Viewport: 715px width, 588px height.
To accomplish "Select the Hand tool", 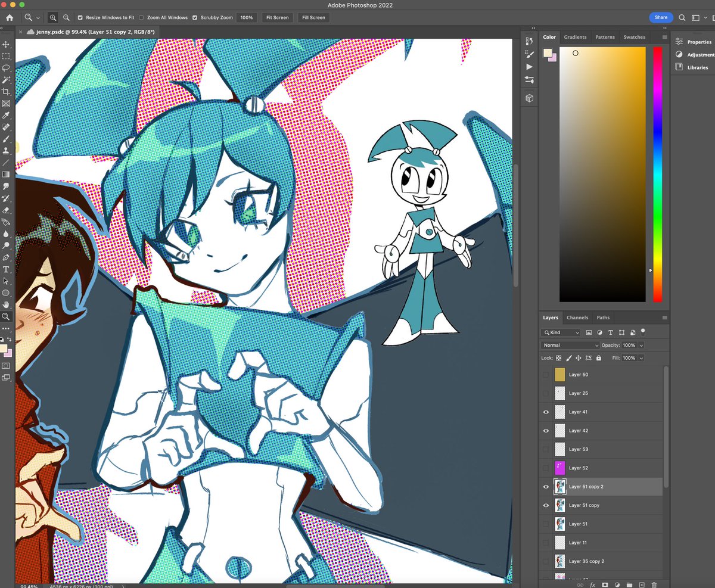I will point(6,304).
